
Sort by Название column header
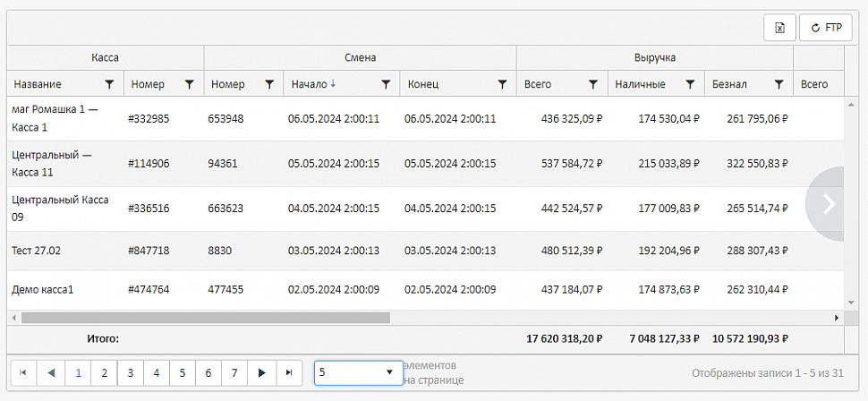click(38, 84)
